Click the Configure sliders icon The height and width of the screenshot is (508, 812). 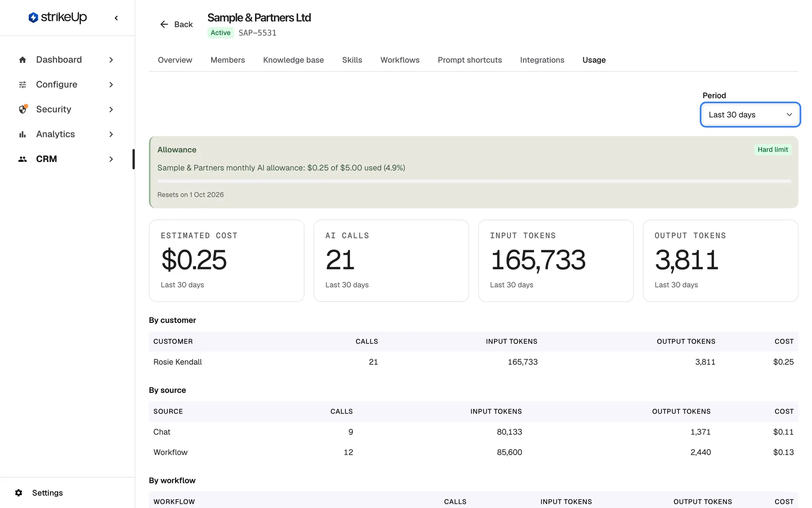tap(23, 84)
